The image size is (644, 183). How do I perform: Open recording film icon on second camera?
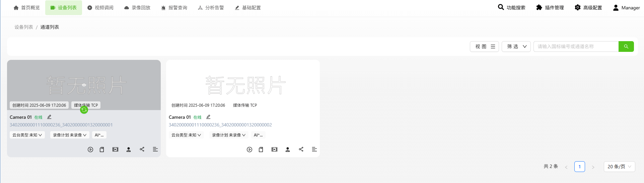[274, 150]
